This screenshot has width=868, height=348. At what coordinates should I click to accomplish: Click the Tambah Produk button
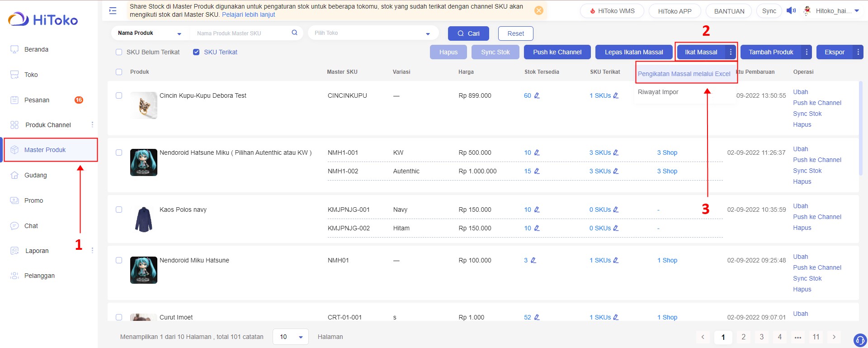pos(771,52)
